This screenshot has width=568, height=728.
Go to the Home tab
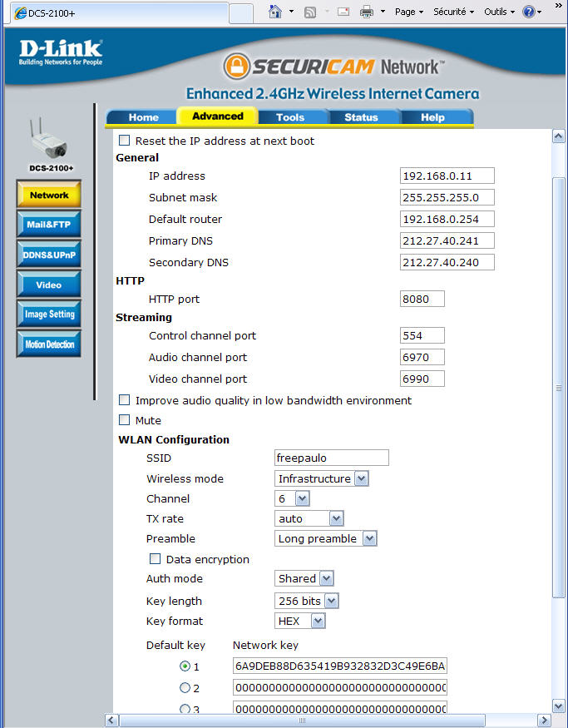point(142,117)
